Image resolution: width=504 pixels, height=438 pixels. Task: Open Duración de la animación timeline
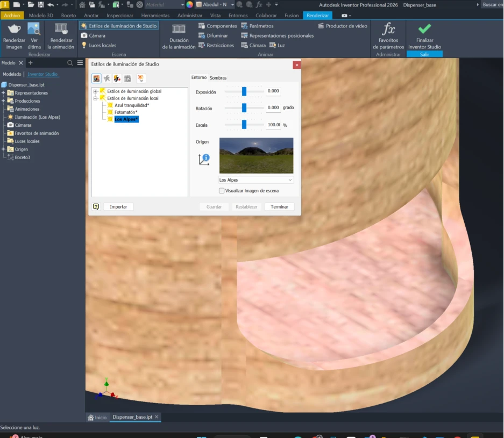pos(179,36)
